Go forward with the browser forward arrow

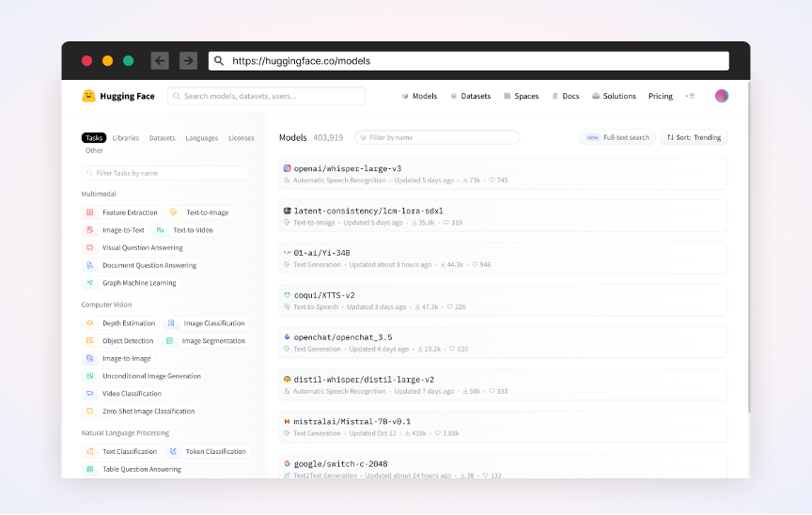[189, 60]
